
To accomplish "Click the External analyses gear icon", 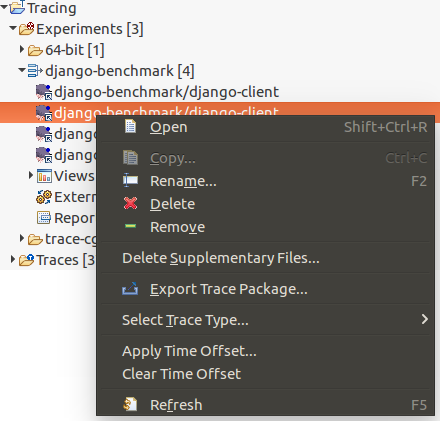I will 44,197.
